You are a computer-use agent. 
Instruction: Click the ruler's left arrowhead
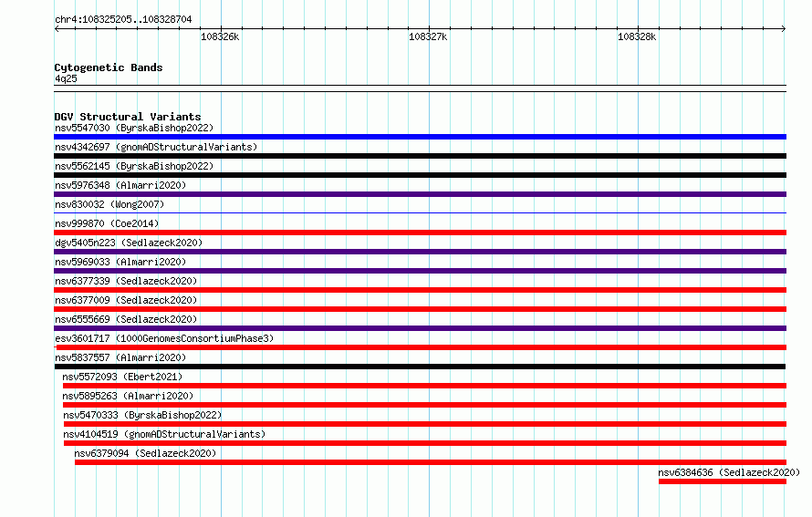click(57, 28)
